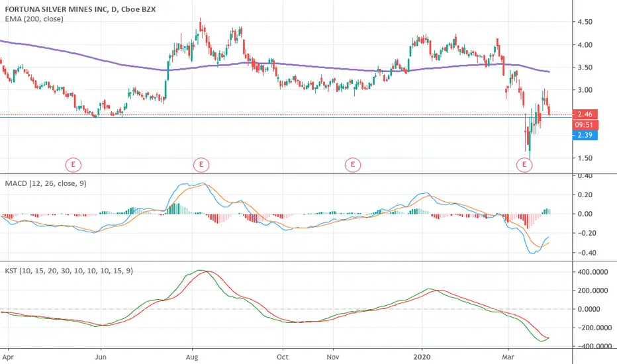Click the Mar date label on time axis
The image size is (617, 364).
pos(508,357)
